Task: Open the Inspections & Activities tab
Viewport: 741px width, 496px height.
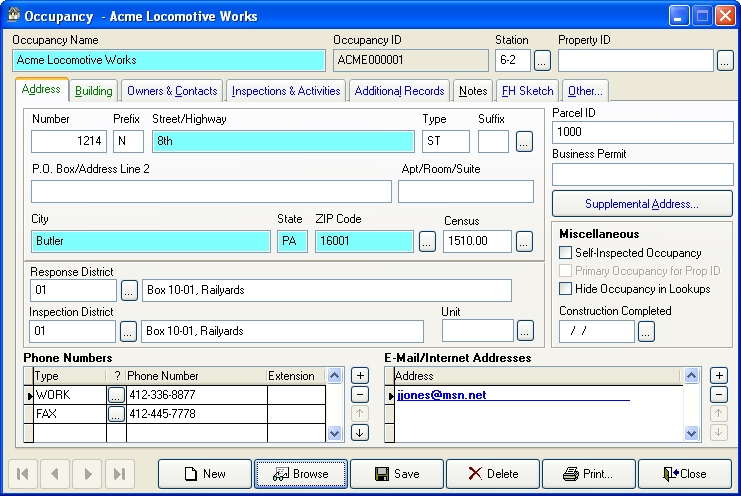Action: (286, 91)
